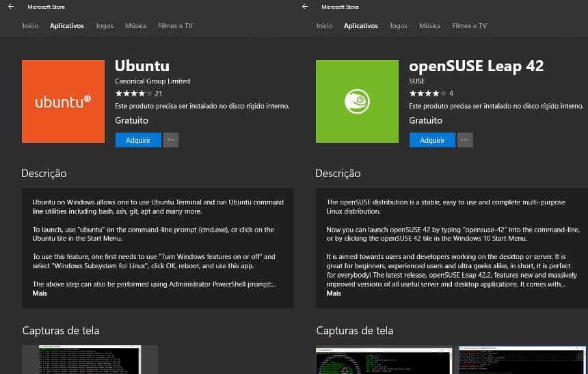Go back in the openSUSE store window

[305, 7]
